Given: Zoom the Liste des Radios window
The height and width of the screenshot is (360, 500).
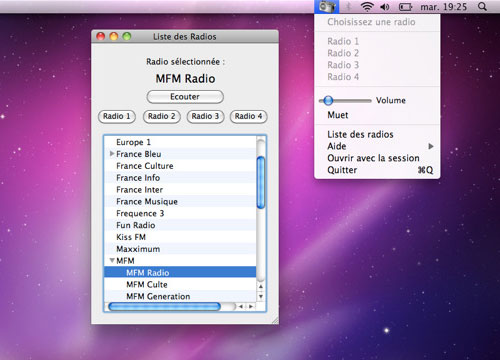Looking at the screenshot, I should pos(127,36).
